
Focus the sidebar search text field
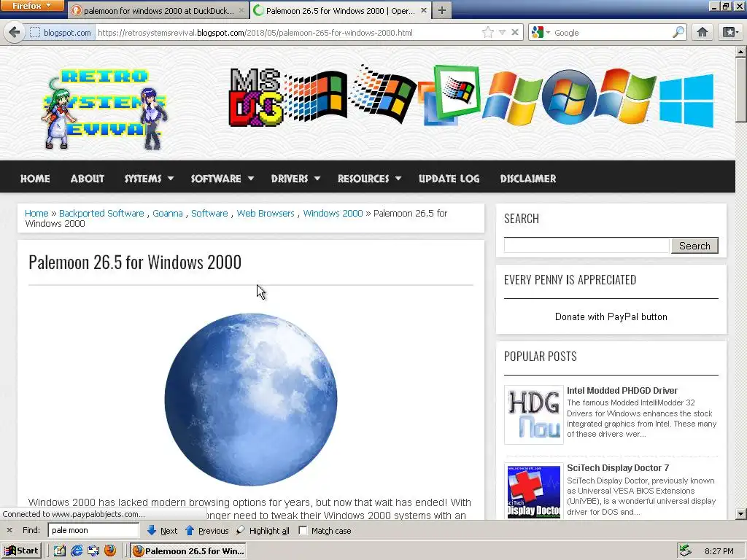[587, 246]
